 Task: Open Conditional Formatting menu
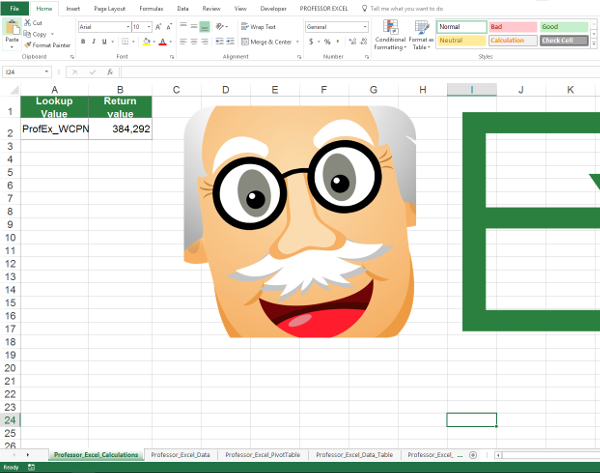(x=390, y=35)
